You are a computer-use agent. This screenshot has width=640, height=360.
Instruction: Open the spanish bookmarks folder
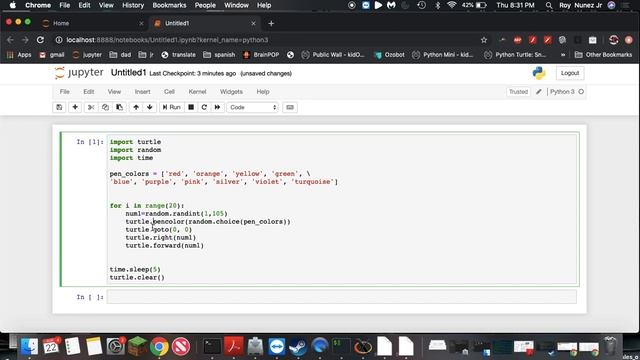click(219, 55)
